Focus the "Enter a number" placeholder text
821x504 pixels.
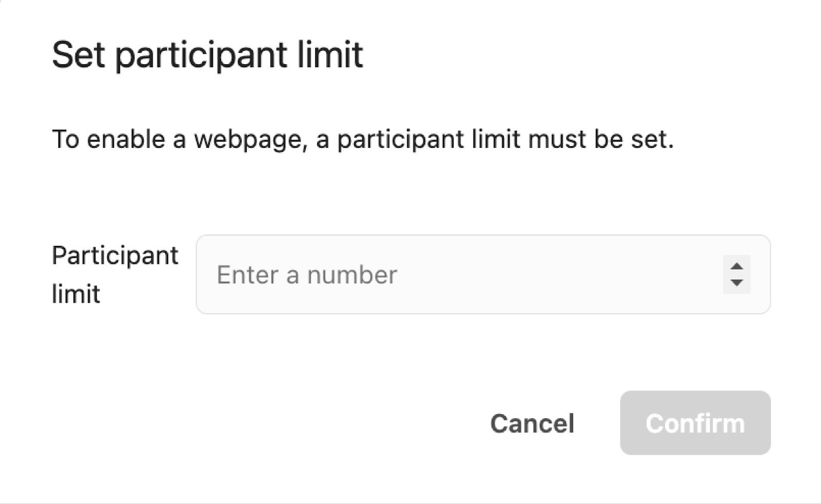(x=307, y=275)
